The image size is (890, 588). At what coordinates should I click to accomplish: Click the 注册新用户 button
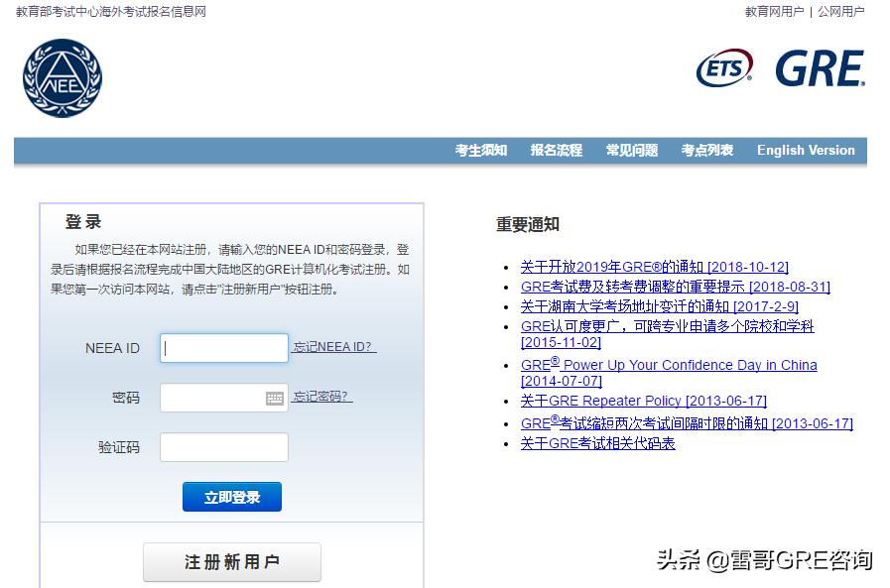pos(231,561)
